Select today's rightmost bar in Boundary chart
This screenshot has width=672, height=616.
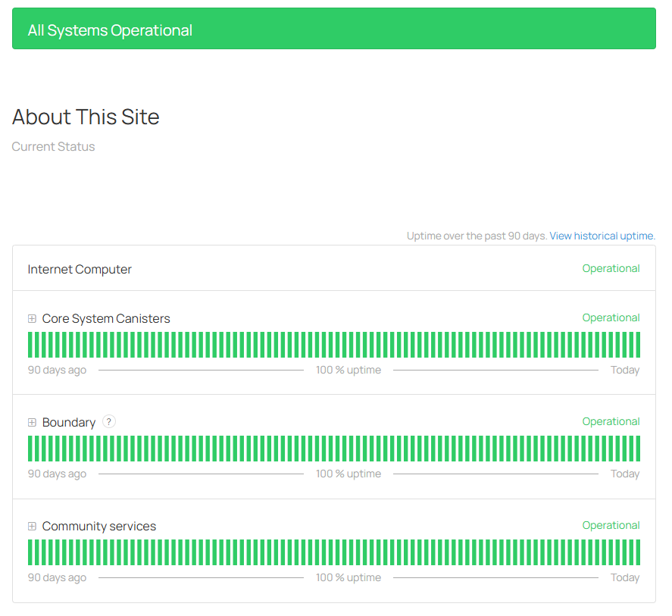637,449
